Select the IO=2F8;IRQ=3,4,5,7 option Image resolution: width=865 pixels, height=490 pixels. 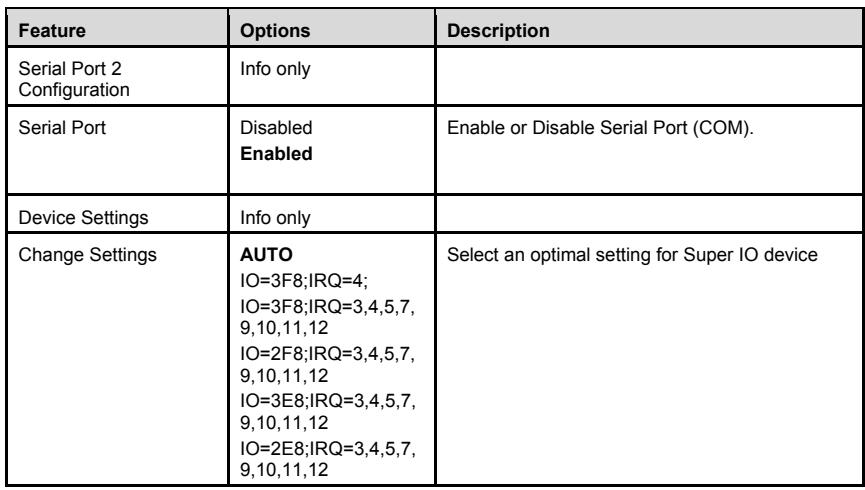point(327,364)
